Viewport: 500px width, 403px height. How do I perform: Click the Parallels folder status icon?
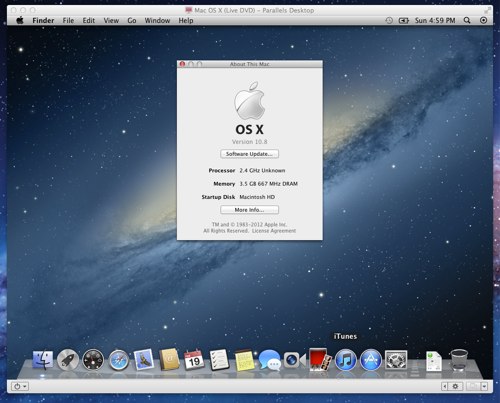pos(473,386)
